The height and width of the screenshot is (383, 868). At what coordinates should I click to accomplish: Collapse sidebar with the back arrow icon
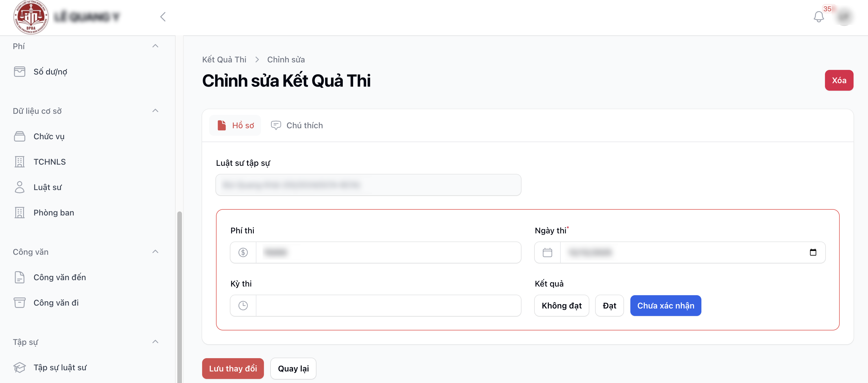click(163, 17)
